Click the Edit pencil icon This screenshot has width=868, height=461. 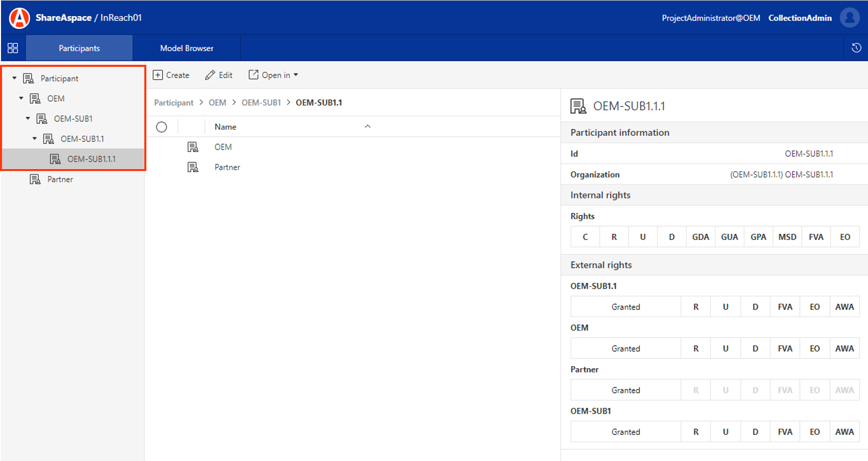[210, 75]
